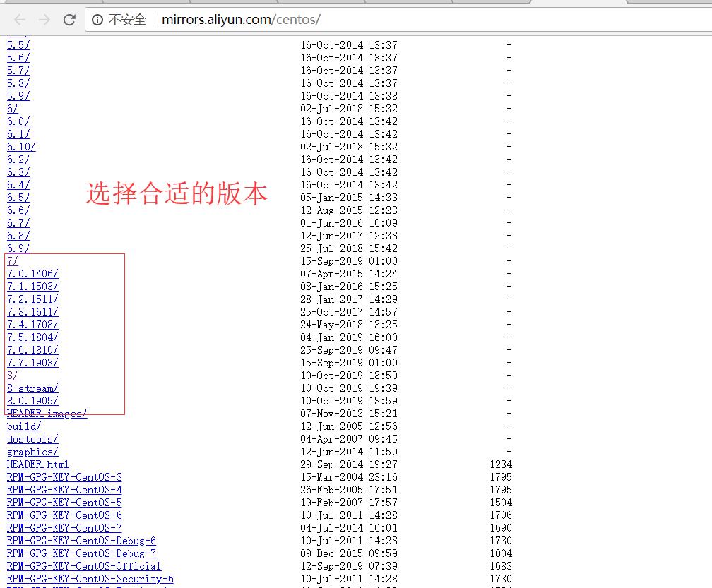This screenshot has width=712, height=588.
Task: Open the HEADER.html file link
Action: pyautogui.click(x=38, y=464)
